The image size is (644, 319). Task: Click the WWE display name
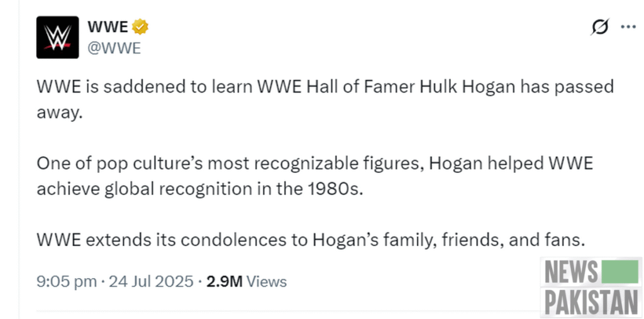pos(108,27)
